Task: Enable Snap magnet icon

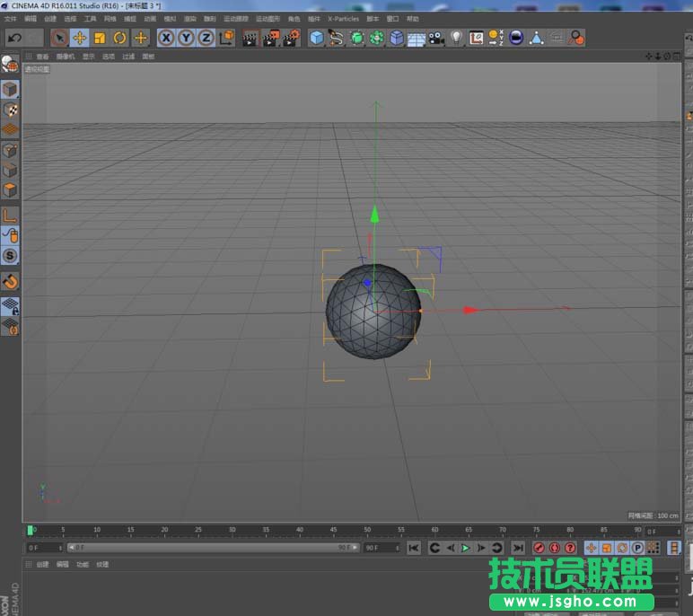Action: point(10,281)
